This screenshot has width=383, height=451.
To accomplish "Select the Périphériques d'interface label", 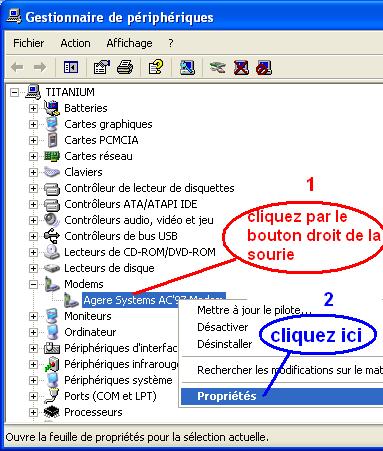I will (x=121, y=348).
